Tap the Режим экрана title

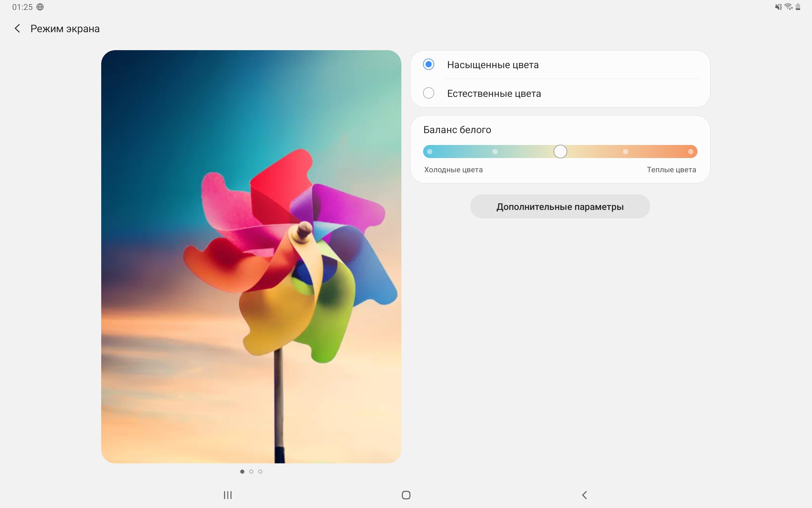[x=65, y=28]
